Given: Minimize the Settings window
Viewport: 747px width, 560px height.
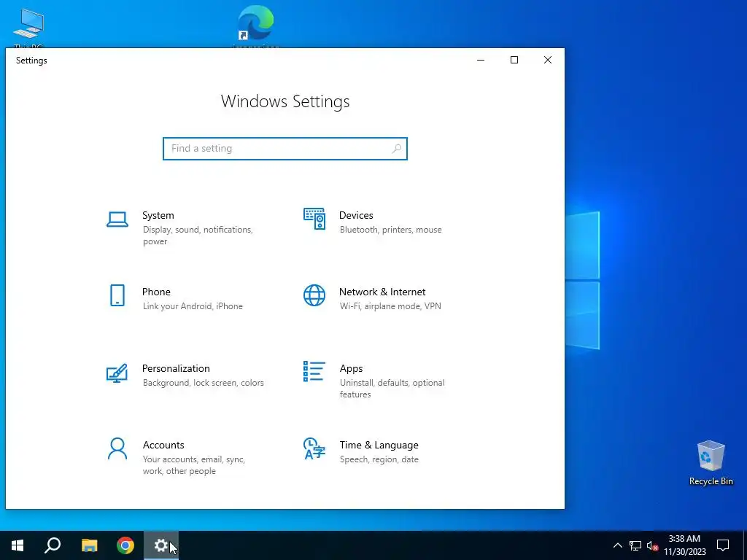Looking at the screenshot, I should coord(481,60).
